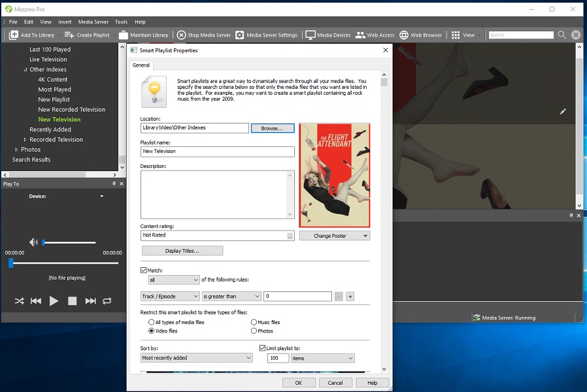Toggle the Match checkbox

143,270
